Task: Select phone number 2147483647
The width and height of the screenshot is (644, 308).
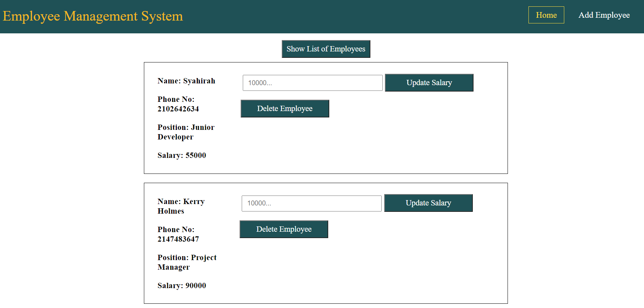Action: coord(178,239)
